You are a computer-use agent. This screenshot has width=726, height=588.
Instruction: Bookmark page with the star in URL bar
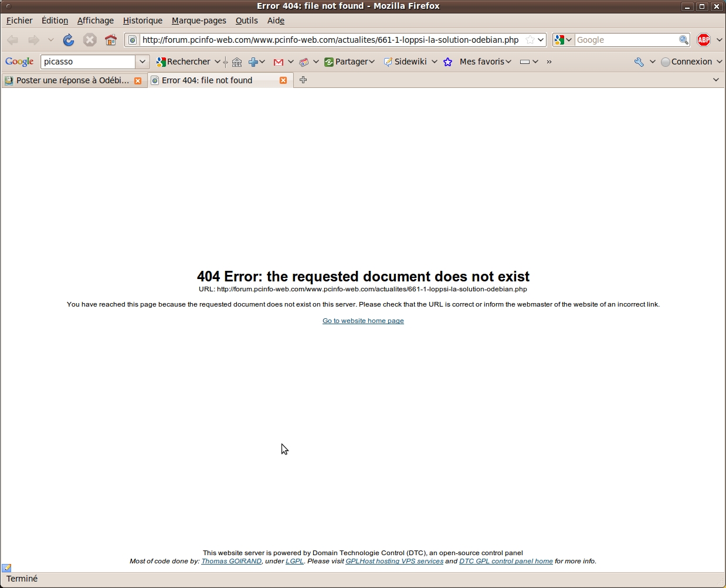[x=530, y=40]
